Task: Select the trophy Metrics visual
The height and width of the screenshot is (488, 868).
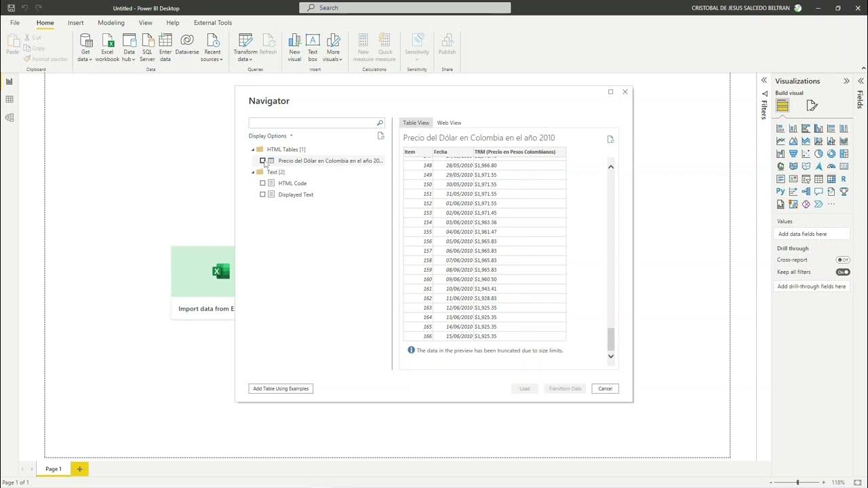Action: click(844, 192)
